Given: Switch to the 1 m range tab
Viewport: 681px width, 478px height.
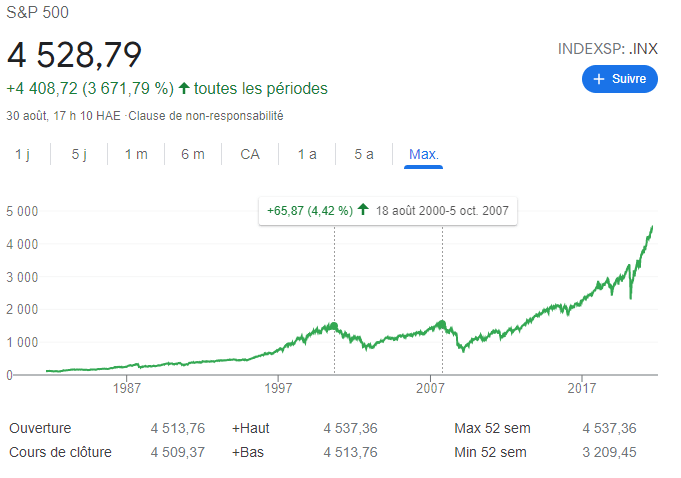Looking at the screenshot, I should (136, 154).
